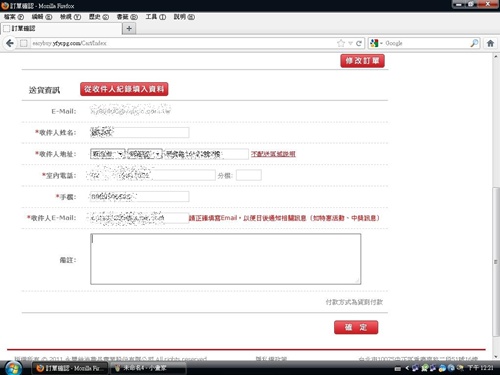Select the 訂單確認 browser tab
The width and height of the screenshot is (500, 375).
click(x=62, y=29)
